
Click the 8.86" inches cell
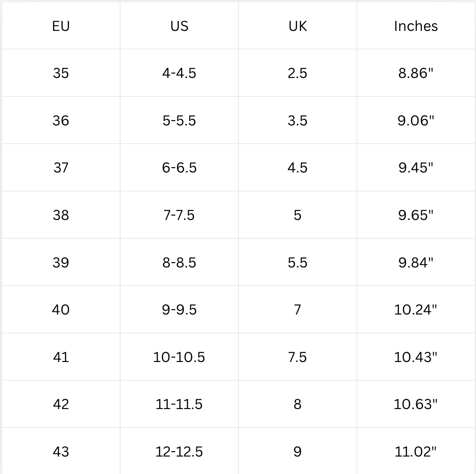tap(416, 73)
